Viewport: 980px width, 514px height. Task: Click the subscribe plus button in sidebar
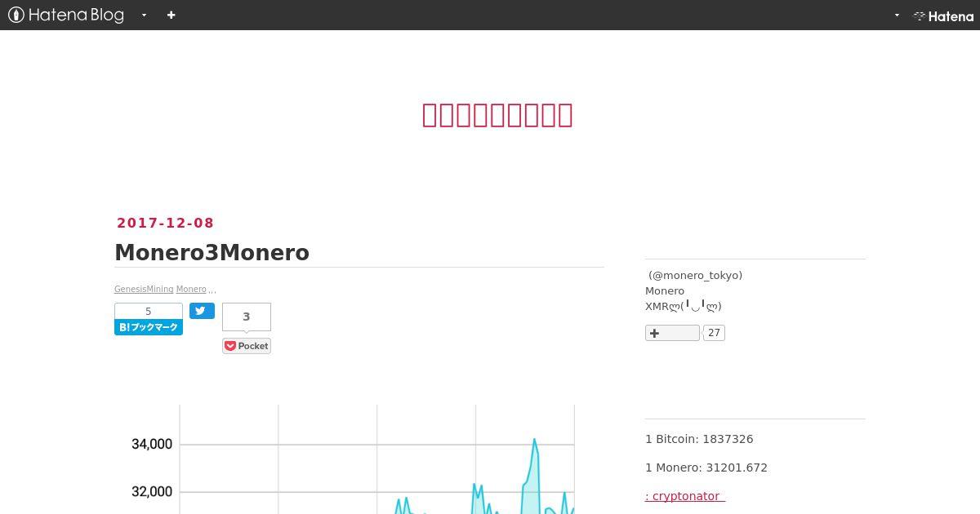pos(672,333)
